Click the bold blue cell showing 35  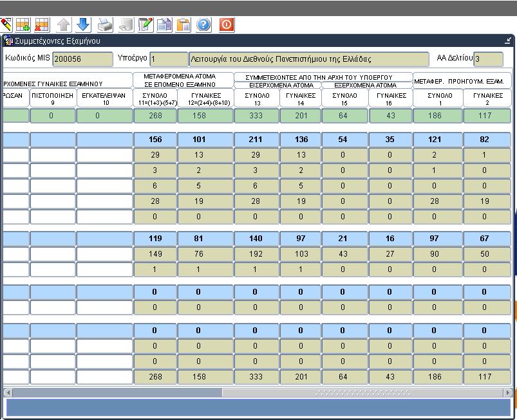click(391, 140)
